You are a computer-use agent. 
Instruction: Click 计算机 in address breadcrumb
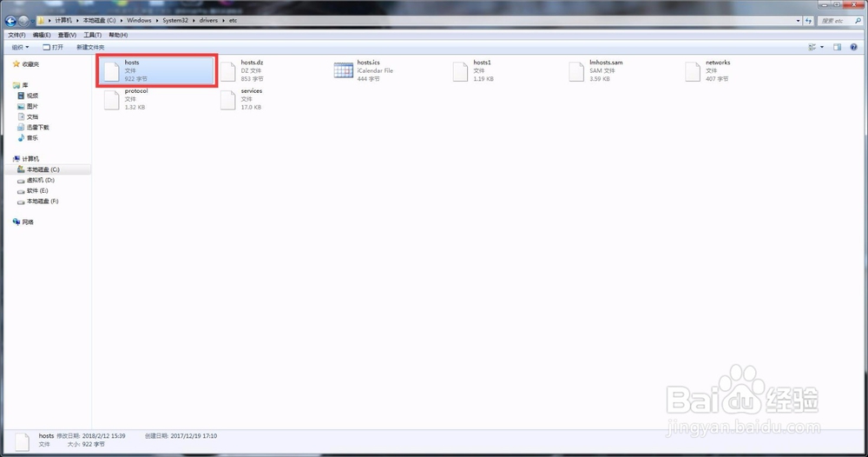63,21
